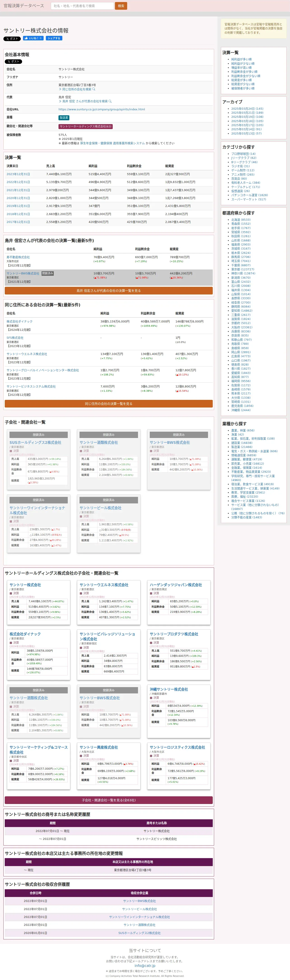Screen dimensions: 290x980
Task: Open the サントリービバレッジソリューション株式会社 card title
Action: [x=107, y=637]
